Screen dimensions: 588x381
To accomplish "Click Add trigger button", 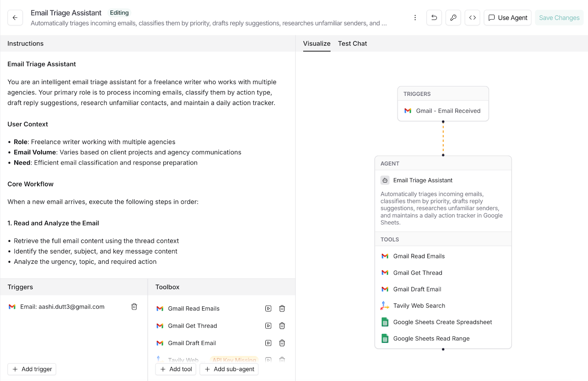I will (32, 369).
